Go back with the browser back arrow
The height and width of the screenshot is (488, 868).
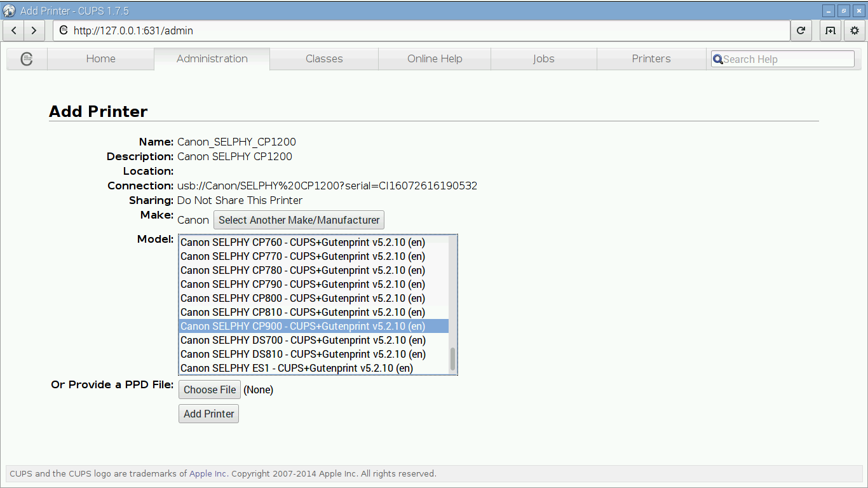14,30
